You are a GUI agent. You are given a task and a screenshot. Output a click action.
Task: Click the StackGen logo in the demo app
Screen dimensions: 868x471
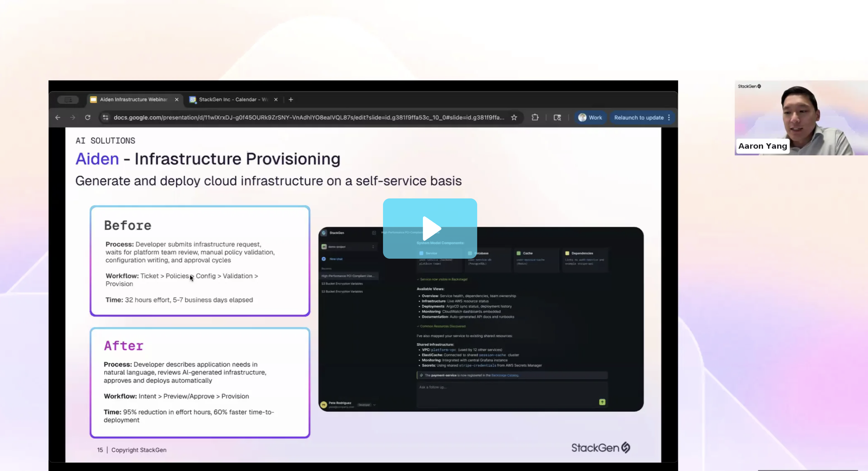click(x=324, y=233)
